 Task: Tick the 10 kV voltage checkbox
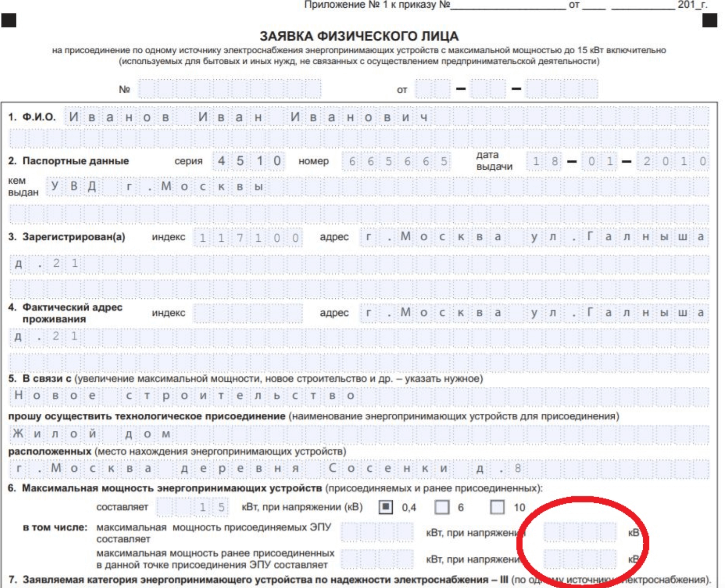tap(497, 507)
